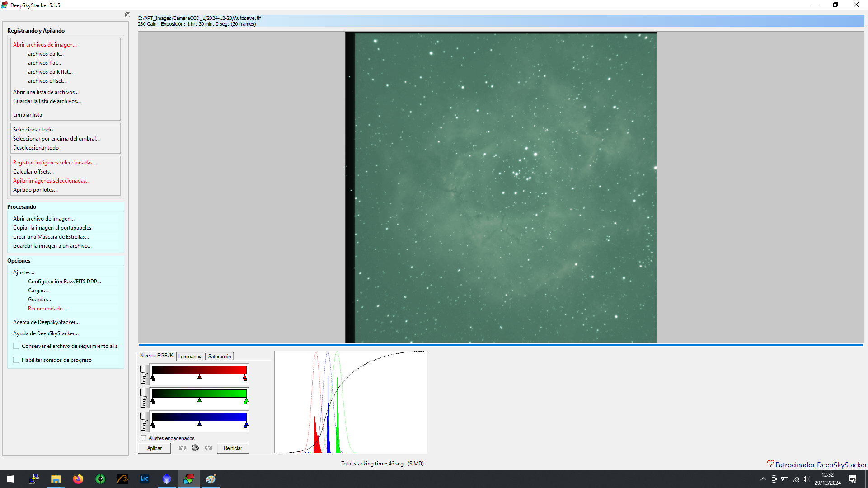Click the blue channel log curve icon
The height and width of the screenshot is (488, 868).
144,422
